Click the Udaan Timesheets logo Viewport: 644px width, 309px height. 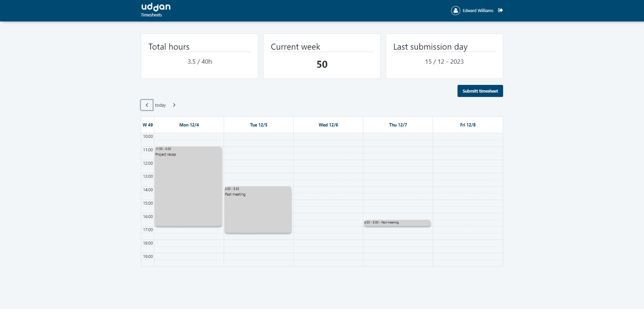click(156, 10)
